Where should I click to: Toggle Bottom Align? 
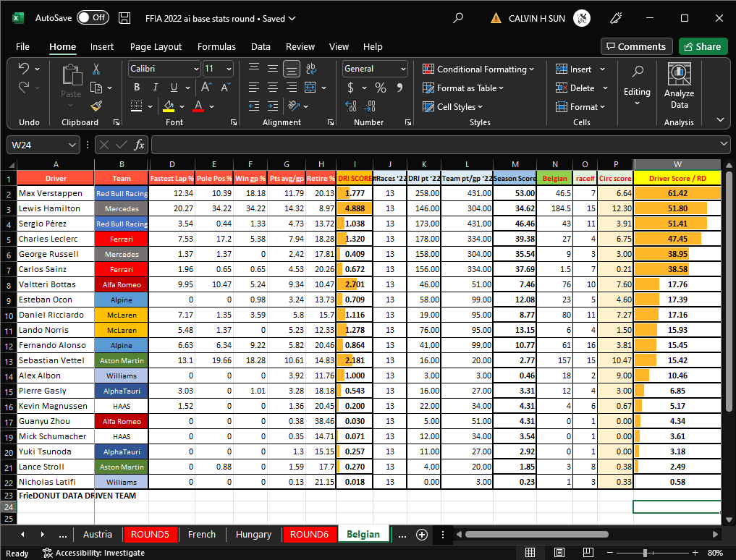click(x=292, y=69)
